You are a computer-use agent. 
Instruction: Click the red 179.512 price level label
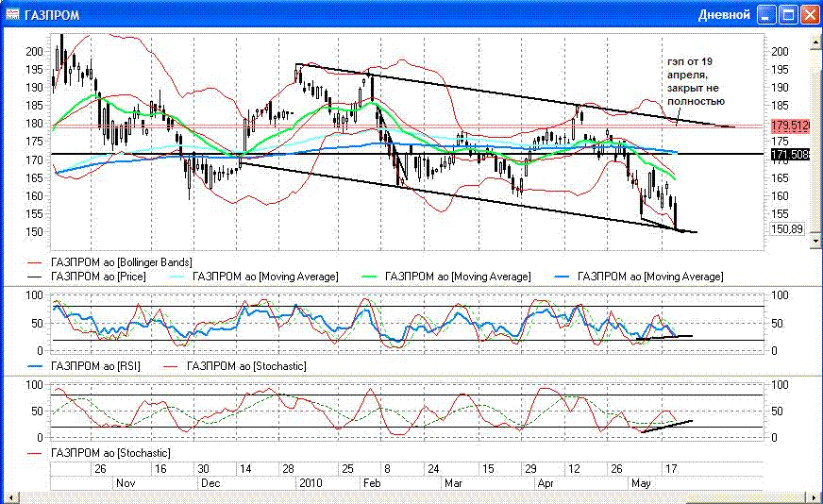(x=790, y=126)
